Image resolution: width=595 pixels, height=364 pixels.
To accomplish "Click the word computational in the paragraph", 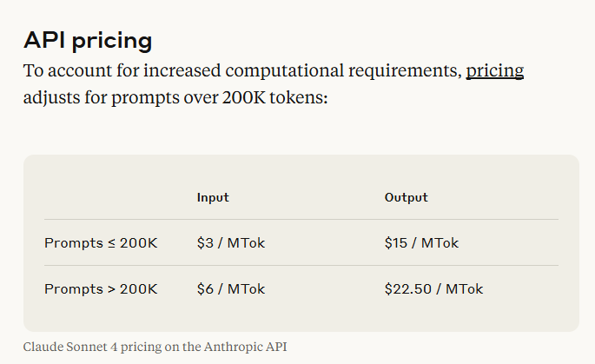I will pyautogui.click(x=284, y=71).
